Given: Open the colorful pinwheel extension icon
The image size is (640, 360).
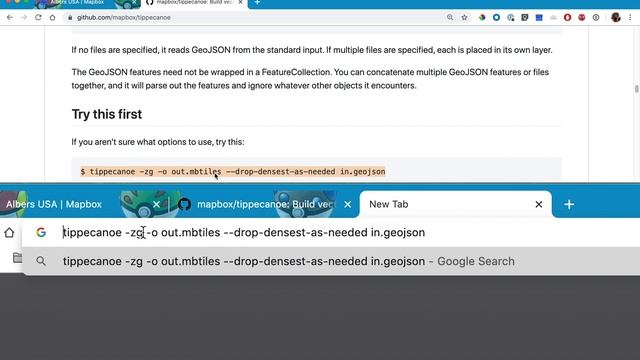Looking at the screenshot, I should click(482, 17).
